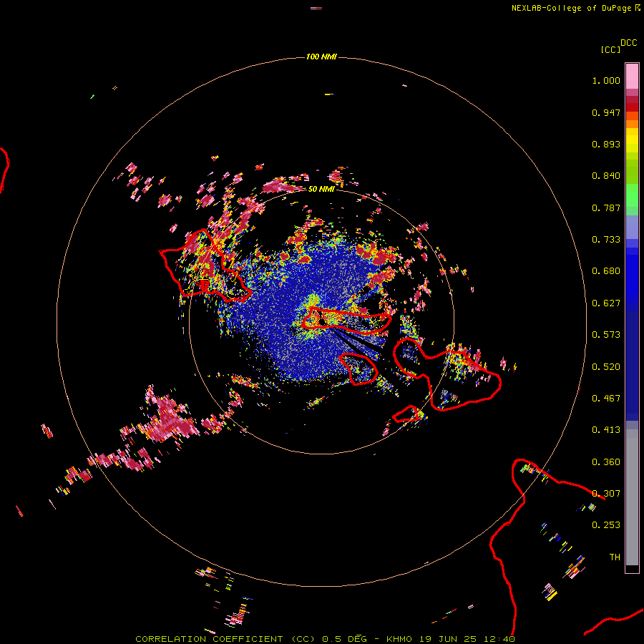This screenshot has height=644, width=644.
Task: Select the 0.680 scale value
Action: tap(606, 271)
